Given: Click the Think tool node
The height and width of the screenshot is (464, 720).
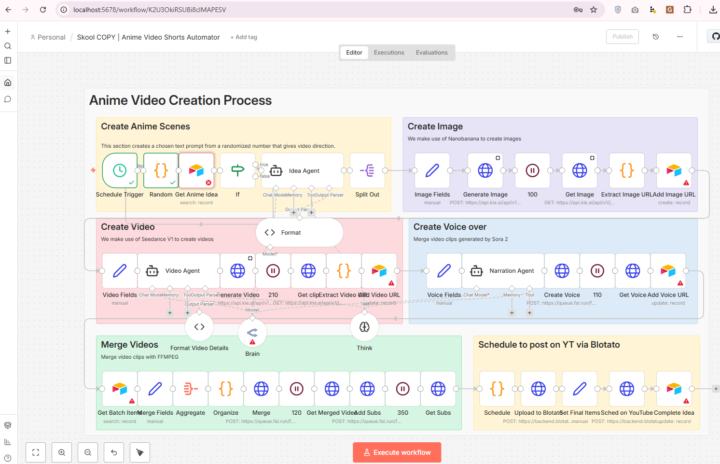Looking at the screenshot, I should 364,327.
